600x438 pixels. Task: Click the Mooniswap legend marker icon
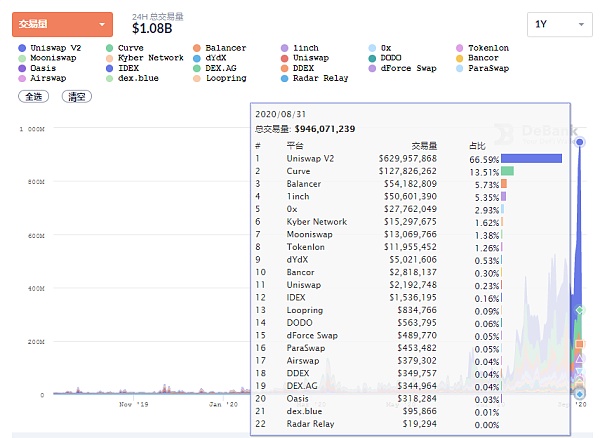(23, 58)
